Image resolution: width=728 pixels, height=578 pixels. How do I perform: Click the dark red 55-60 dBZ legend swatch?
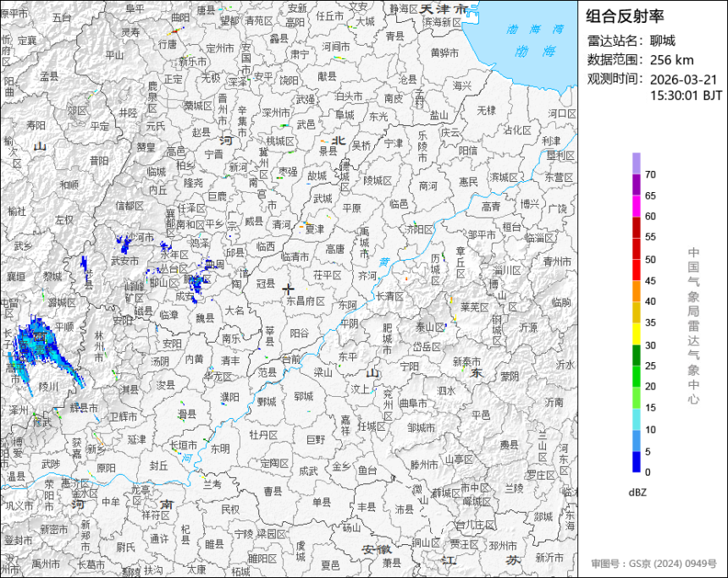[636, 227]
